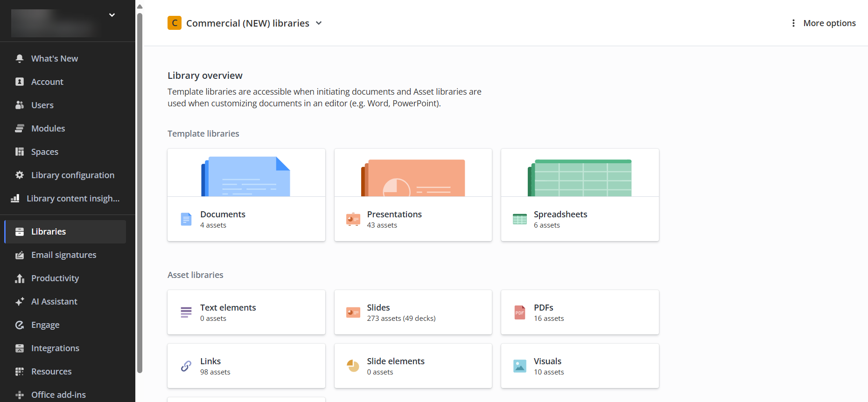
Task: Click the "6 assets" Spreadsheets count
Action: click(547, 225)
